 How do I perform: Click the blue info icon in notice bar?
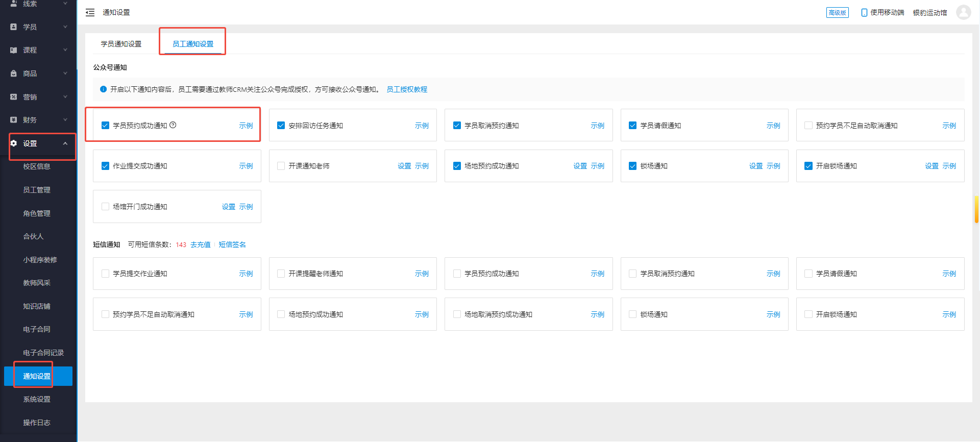[x=103, y=89]
